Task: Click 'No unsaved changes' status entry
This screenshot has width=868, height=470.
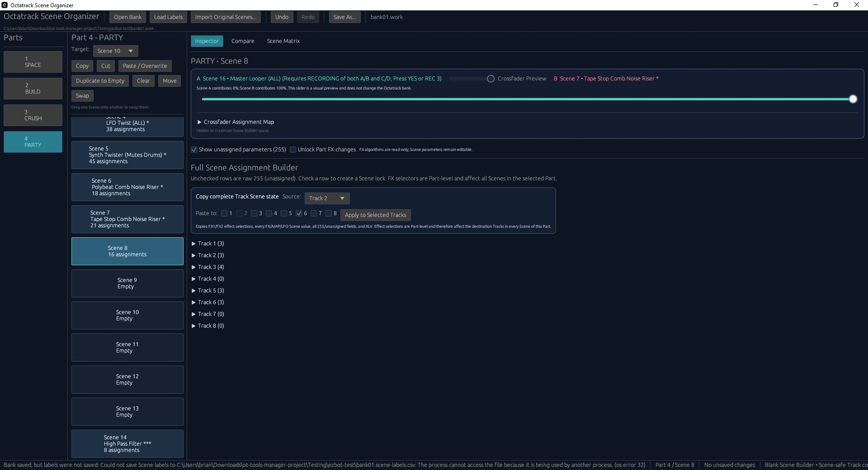Action: [730, 465]
